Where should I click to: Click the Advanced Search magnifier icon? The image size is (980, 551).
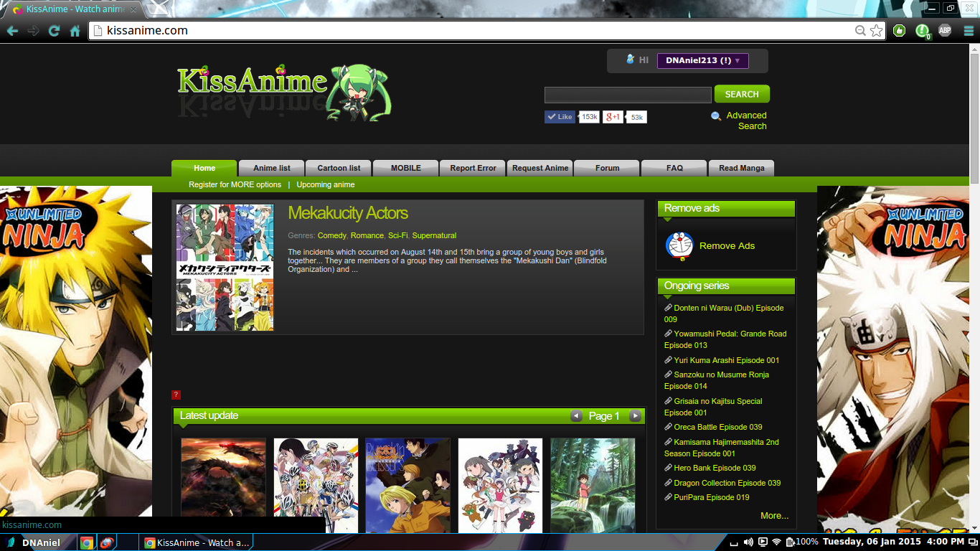tap(716, 116)
